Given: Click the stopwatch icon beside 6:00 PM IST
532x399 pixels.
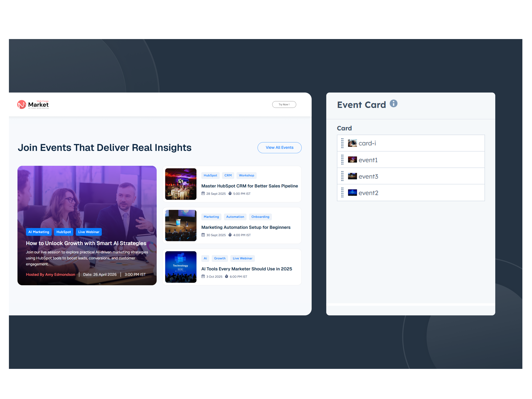Looking at the screenshot, I should 226,276.
